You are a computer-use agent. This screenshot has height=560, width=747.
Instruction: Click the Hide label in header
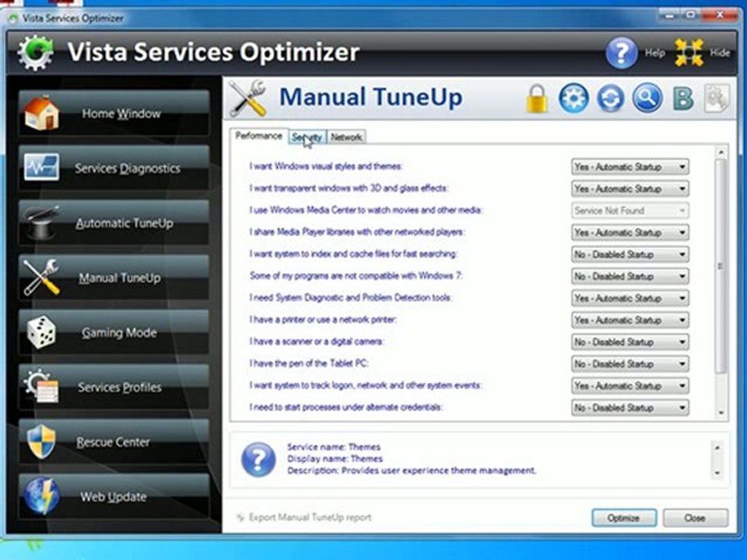(x=719, y=53)
